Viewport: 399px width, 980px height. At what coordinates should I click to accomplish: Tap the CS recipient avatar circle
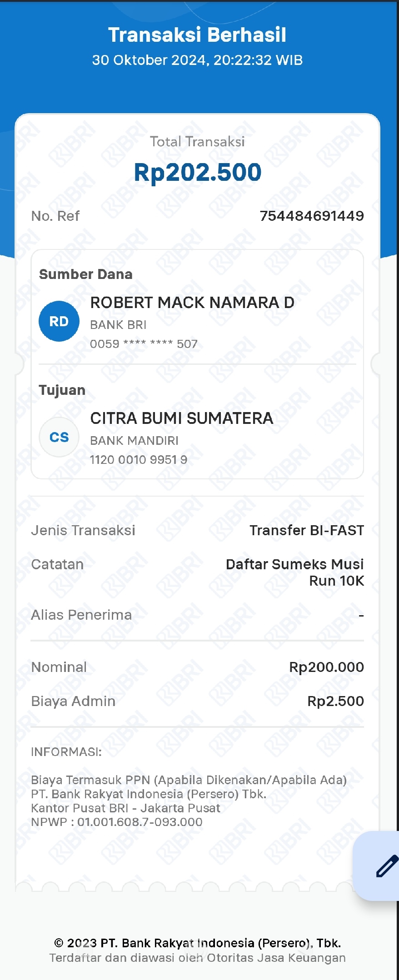pos(59,437)
